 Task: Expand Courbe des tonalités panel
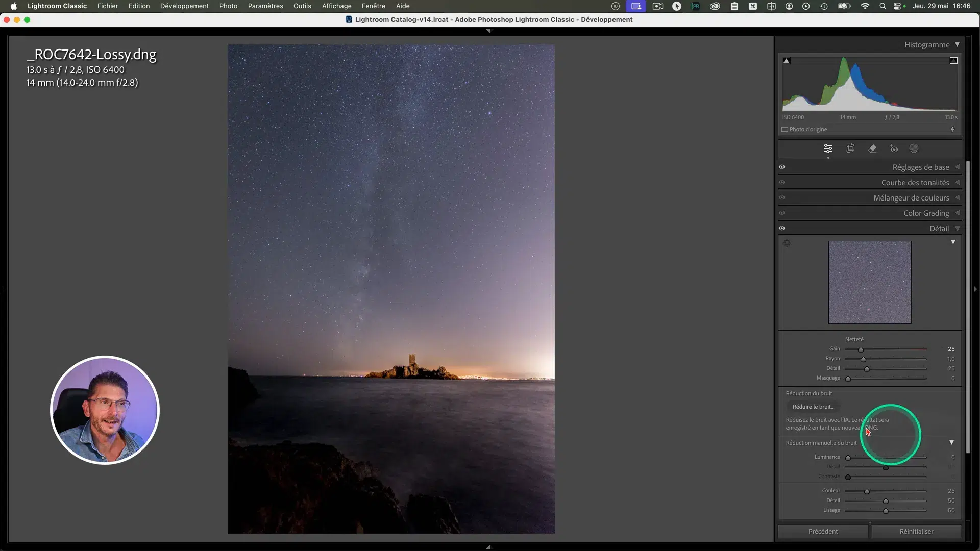[958, 182]
